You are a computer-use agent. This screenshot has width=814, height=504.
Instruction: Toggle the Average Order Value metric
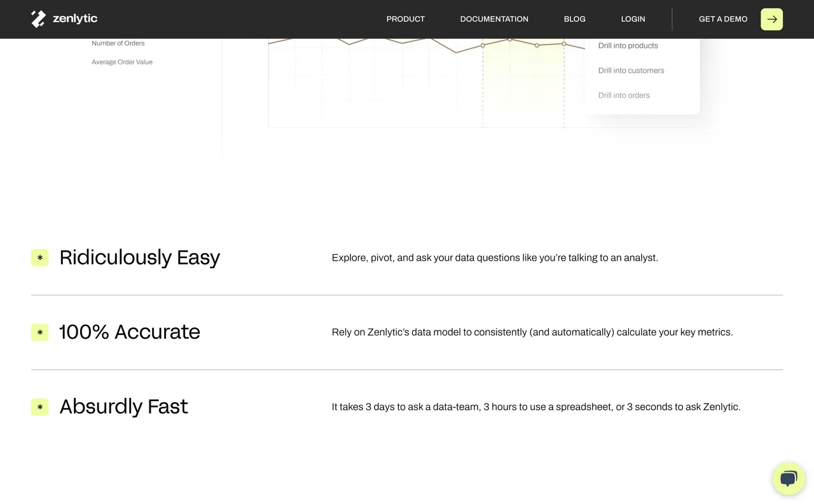coord(122,62)
